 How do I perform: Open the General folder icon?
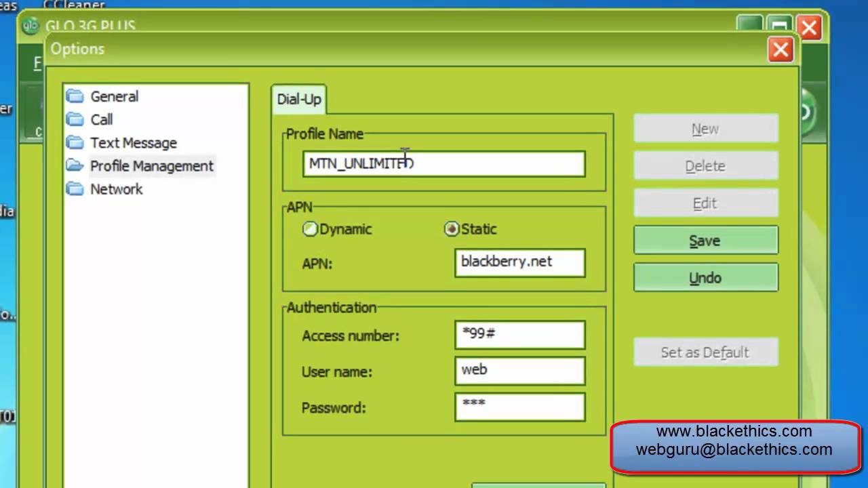(x=75, y=96)
